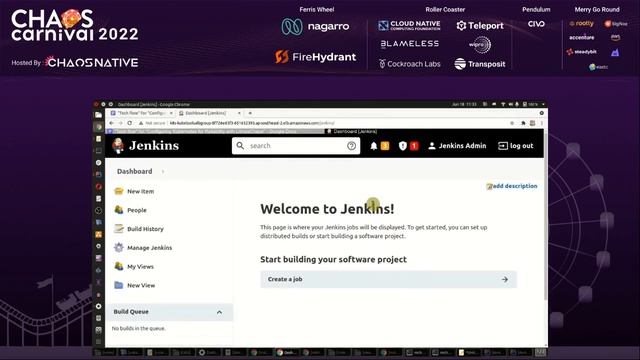
Task: Switch to the 'Tech Now' browser tab
Action: (141, 113)
